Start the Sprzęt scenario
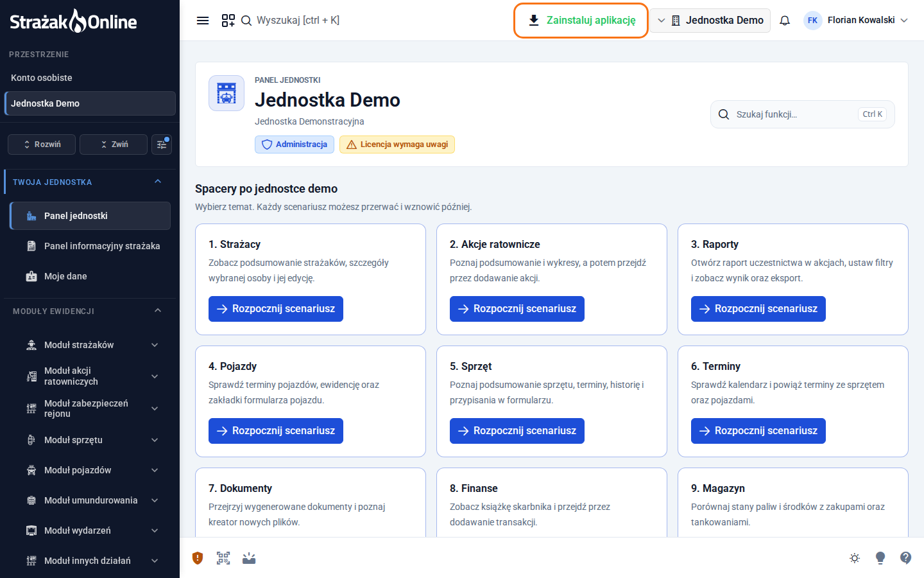The image size is (924, 578). pos(517,431)
